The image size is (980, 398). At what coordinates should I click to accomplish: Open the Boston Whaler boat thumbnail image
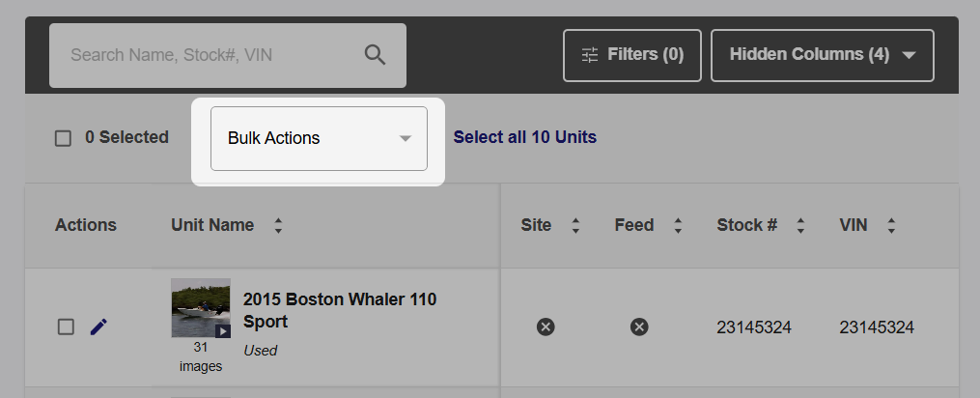tap(201, 308)
